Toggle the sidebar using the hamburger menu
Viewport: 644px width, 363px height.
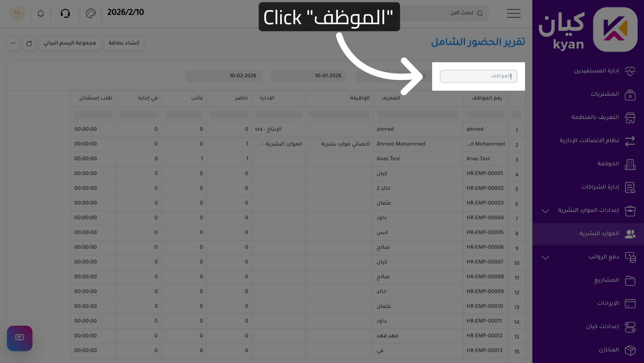pos(514,13)
